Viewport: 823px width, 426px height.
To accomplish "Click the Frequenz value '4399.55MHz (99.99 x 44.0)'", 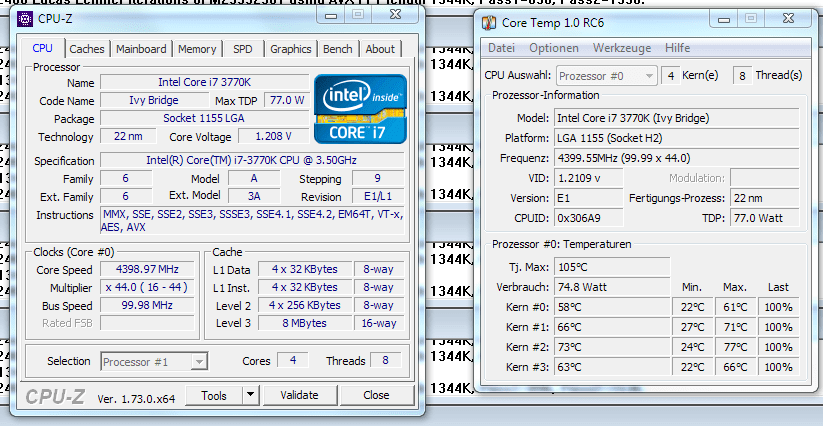I will 677,158.
